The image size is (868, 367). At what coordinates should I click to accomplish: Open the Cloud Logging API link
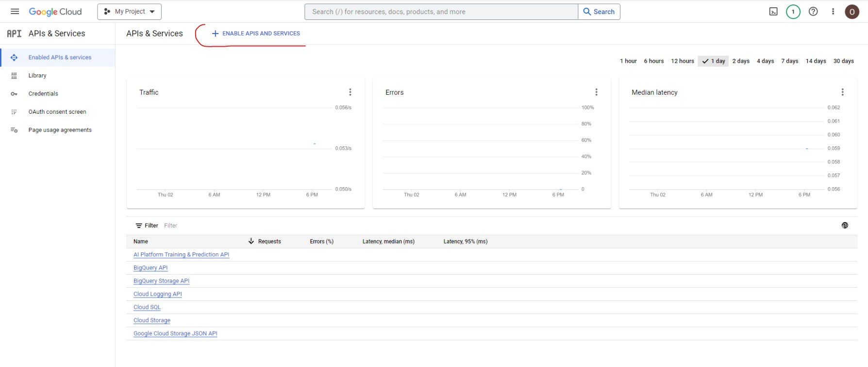point(157,294)
